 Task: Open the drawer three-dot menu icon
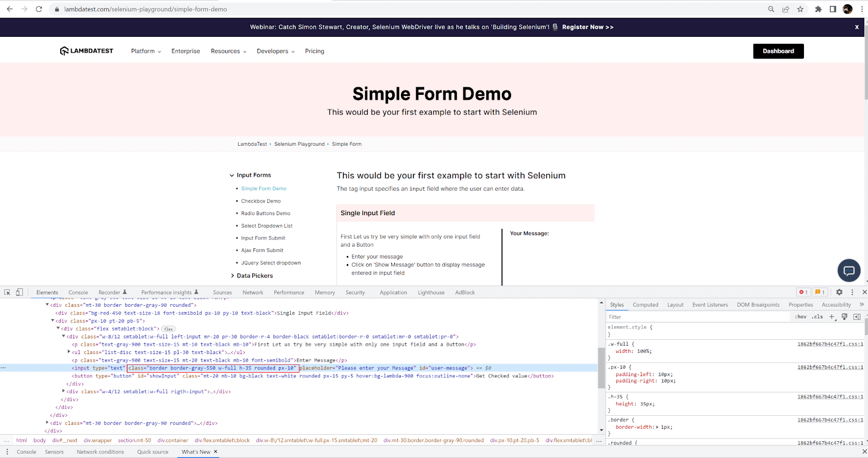pyautogui.click(x=7, y=451)
